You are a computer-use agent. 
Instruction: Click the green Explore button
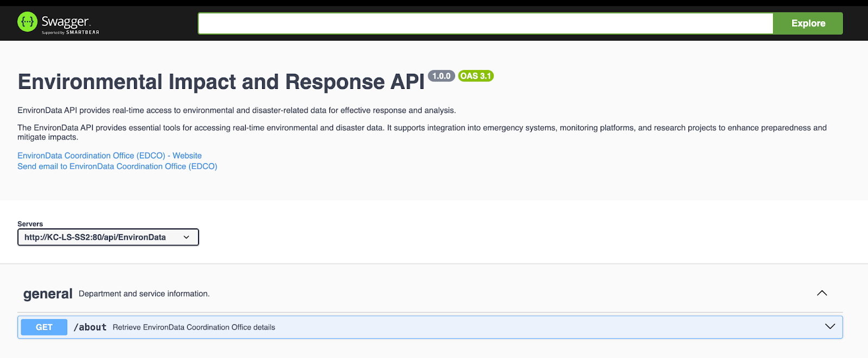pos(808,23)
